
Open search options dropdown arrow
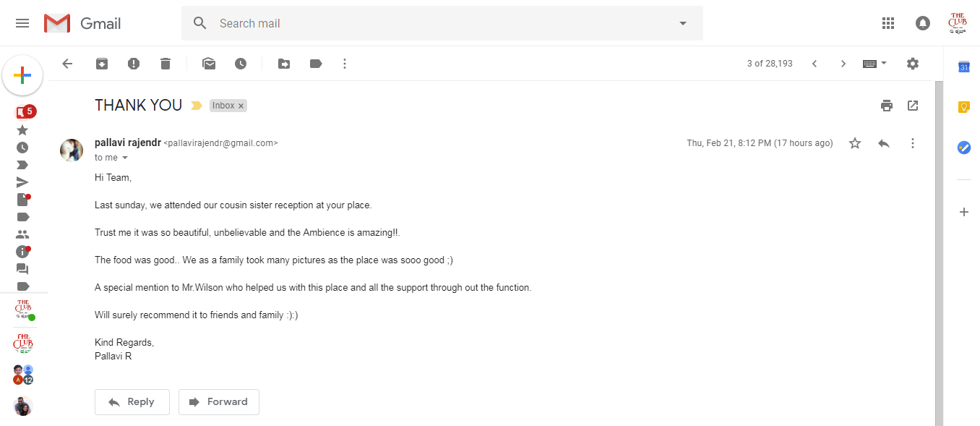(x=683, y=23)
